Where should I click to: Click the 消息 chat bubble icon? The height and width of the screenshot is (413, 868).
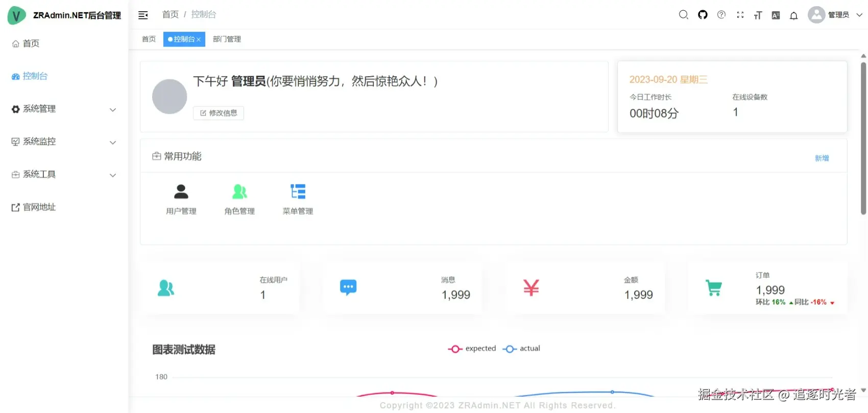click(348, 288)
